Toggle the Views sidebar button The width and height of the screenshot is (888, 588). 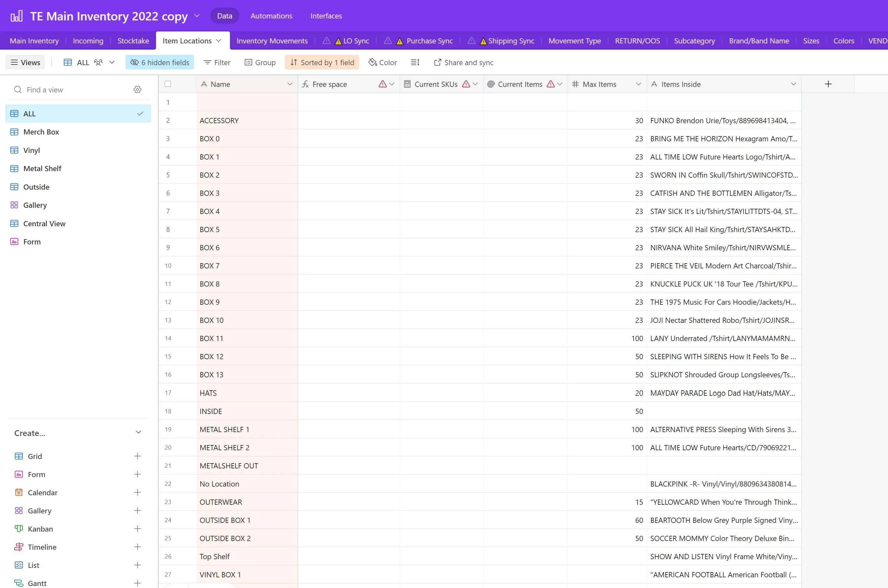[25, 62]
